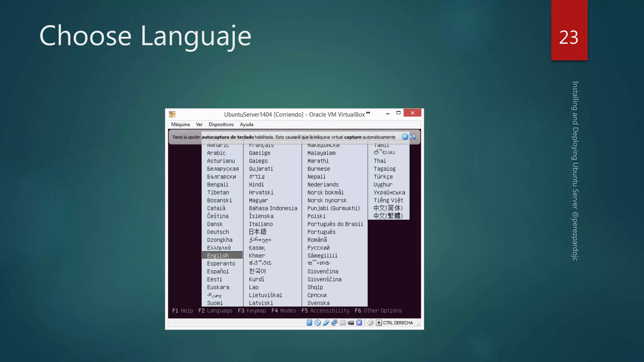Click the USB devices status icon
This screenshot has height=362, width=644.
(326, 323)
